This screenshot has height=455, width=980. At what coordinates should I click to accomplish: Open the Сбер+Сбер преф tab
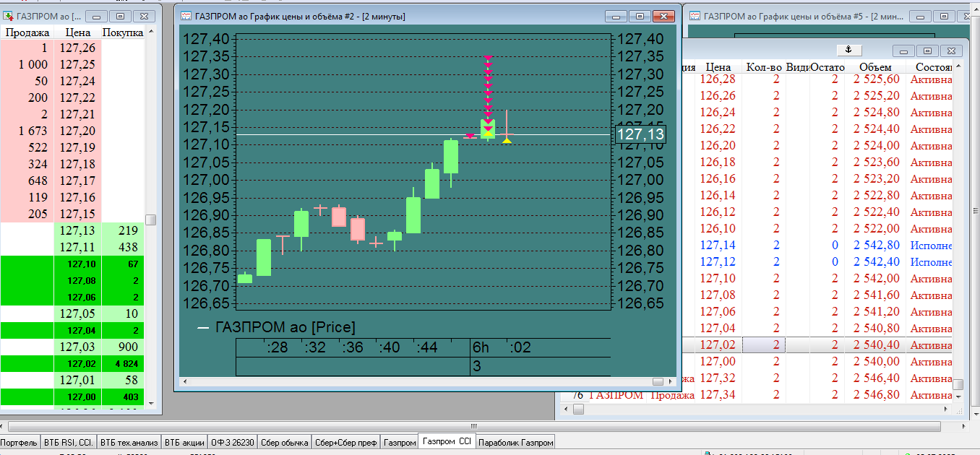tap(346, 443)
